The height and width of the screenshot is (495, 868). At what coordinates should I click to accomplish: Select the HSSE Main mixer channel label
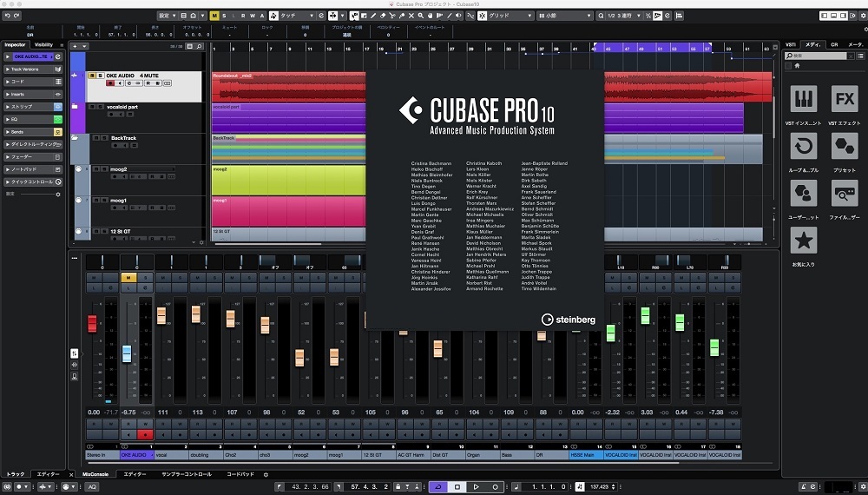(586, 455)
